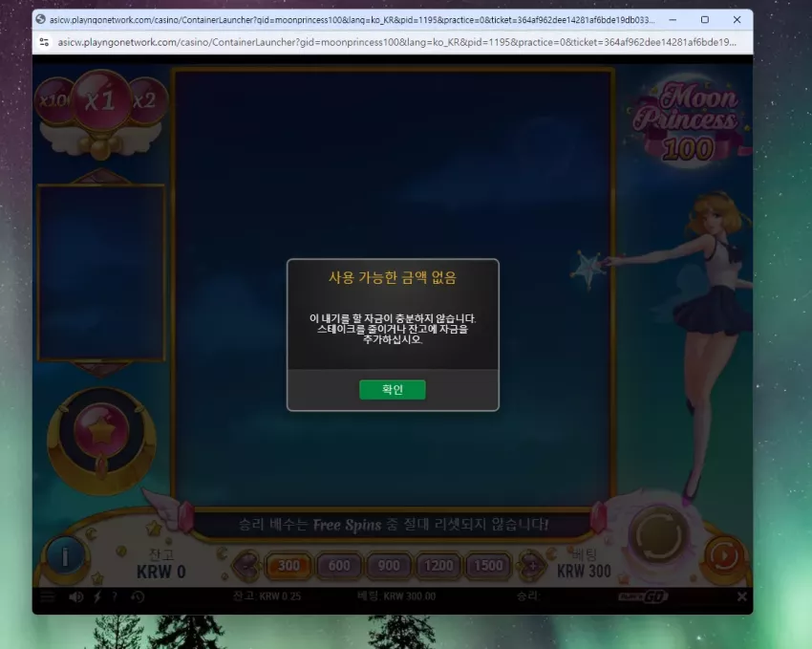Click the 'KRW 300' bet value
The width and height of the screenshot is (812, 649).
[584, 572]
